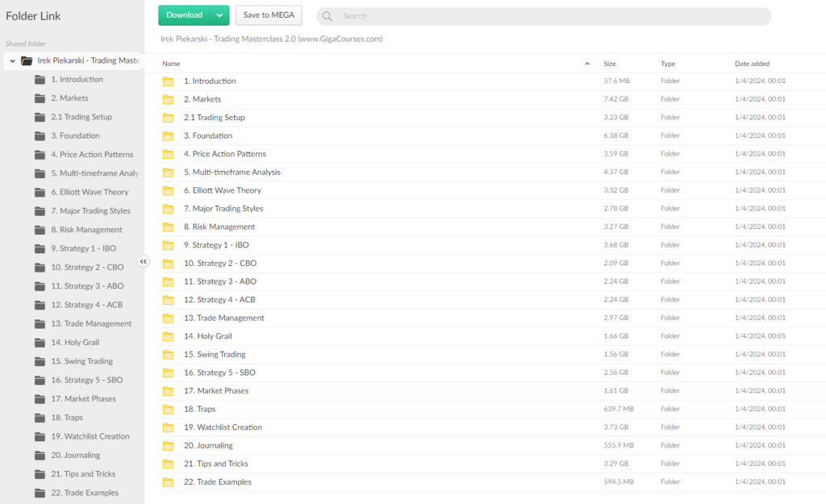826x504 pixels.
Task: Click the green Download button
Action: coord(184,15)
